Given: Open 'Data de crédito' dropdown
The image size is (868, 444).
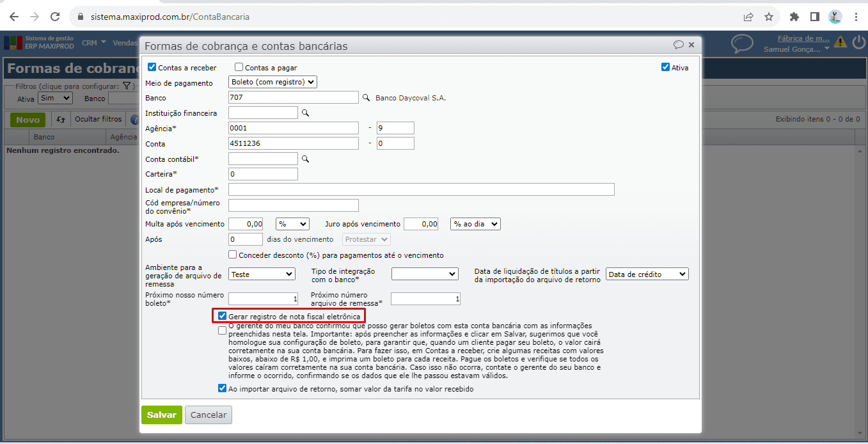Looking at the screenshot, I should tap(647, 274).
